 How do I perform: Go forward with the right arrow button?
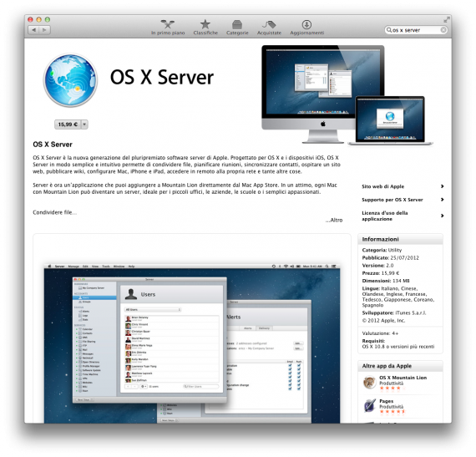coord(44,30)
